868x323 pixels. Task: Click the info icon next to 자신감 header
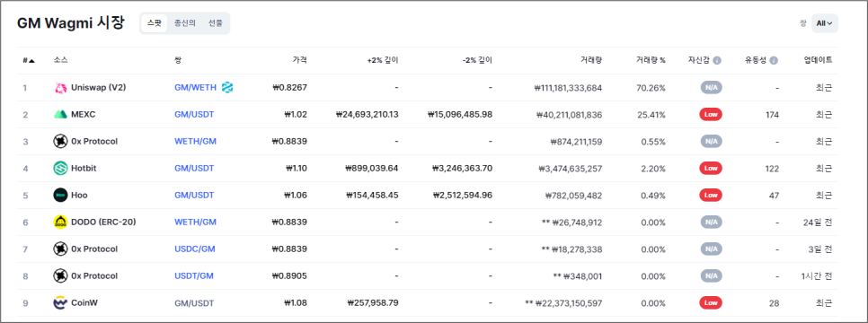tap(717, 60)
